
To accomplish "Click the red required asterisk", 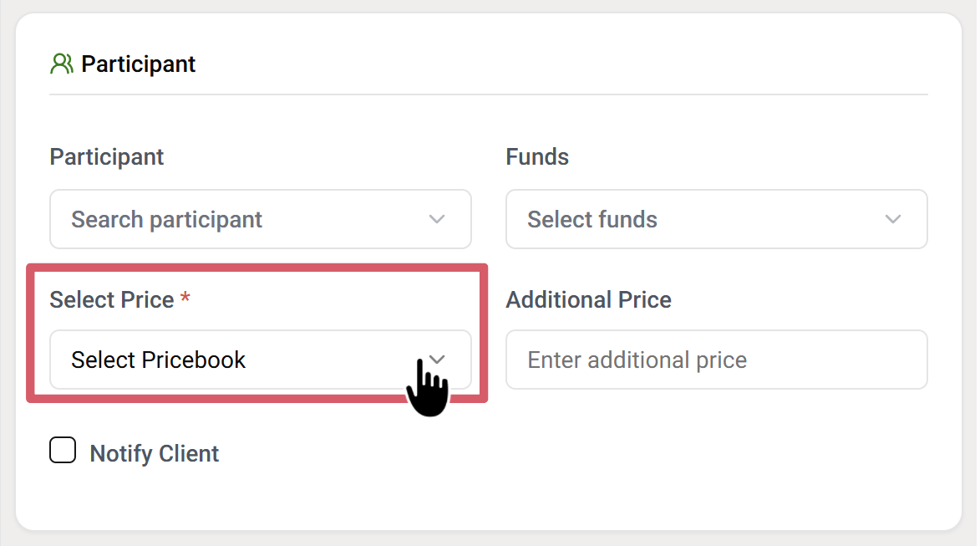I will (x=185, y=299).
